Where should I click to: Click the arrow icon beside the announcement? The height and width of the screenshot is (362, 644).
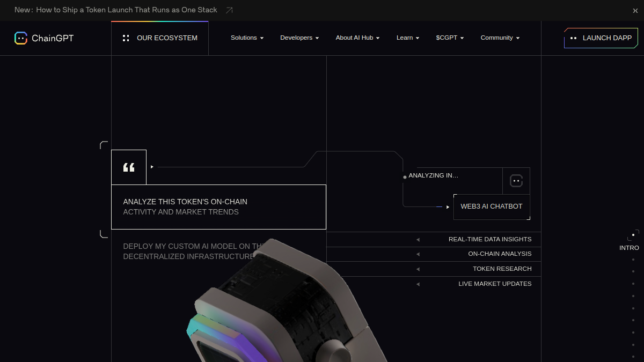(229, 10)
